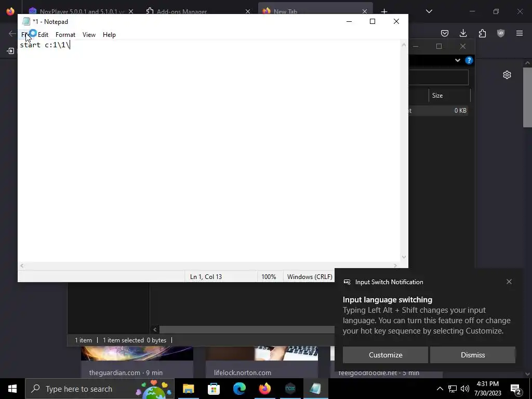Click the Notepad taskbar icon
Image resolution: width=532 pixels, height=399 pixels.
tap(315, 389)
